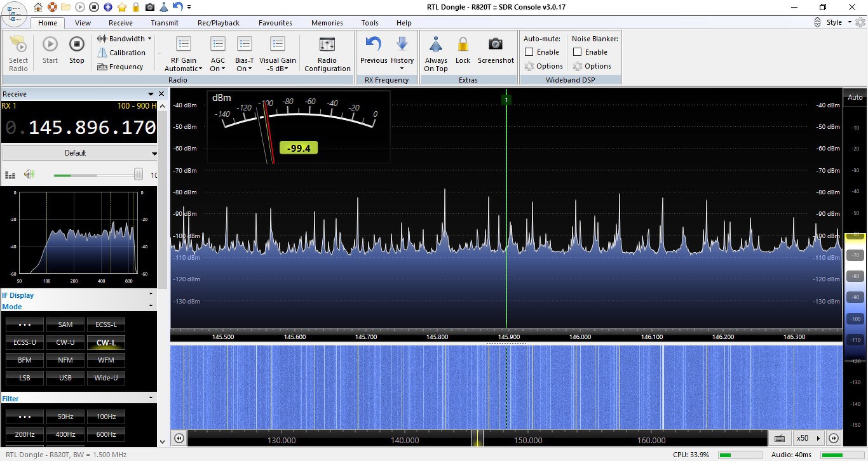868x461 pixels.
Task: Take a Screenshot from Extras group
Action: [496, 50]
